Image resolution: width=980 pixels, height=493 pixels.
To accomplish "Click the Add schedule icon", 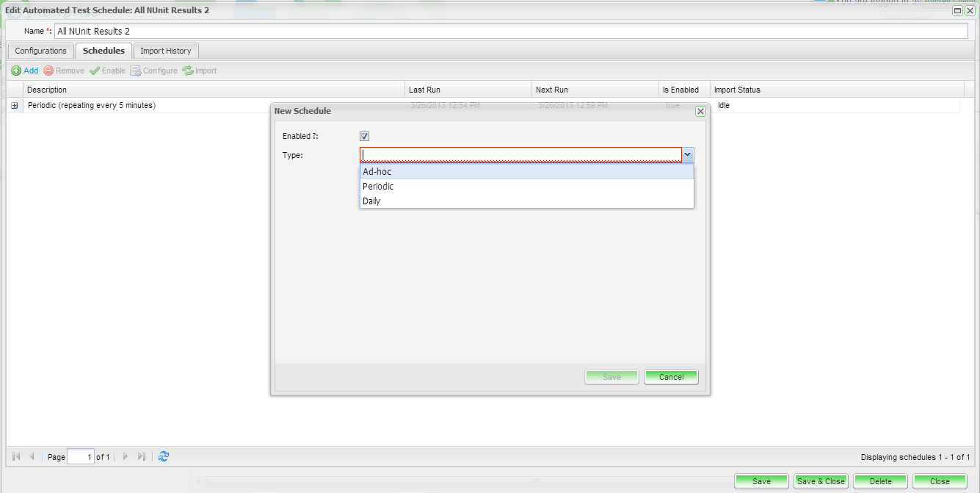I will tap(16, 71).
